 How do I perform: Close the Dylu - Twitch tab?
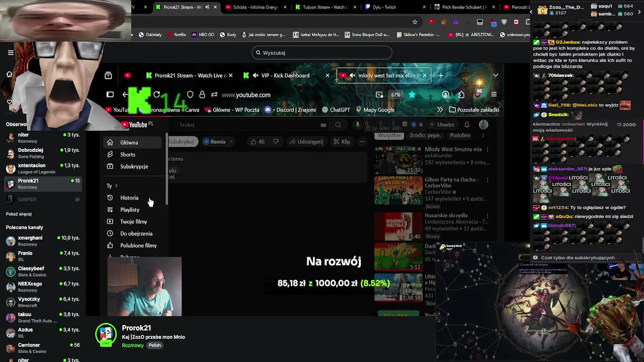point(424,7)
